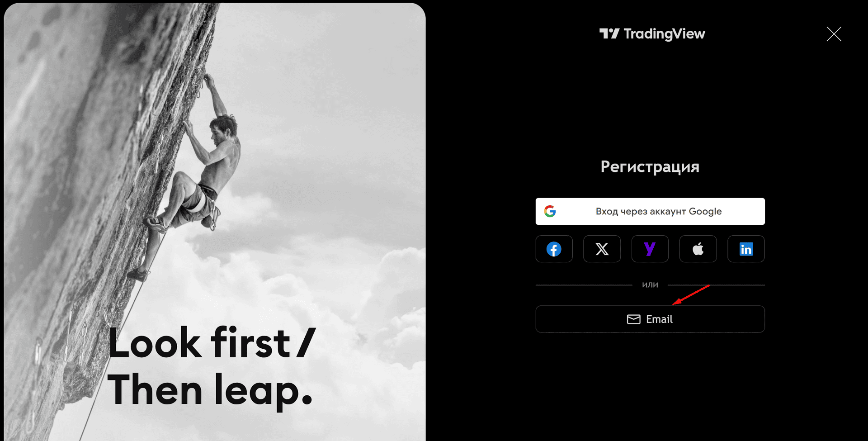Click "Вход через аккаунт Google" button
Image resolution: width=868 pixels, height=441 pixels.
[x=650, y=211]
